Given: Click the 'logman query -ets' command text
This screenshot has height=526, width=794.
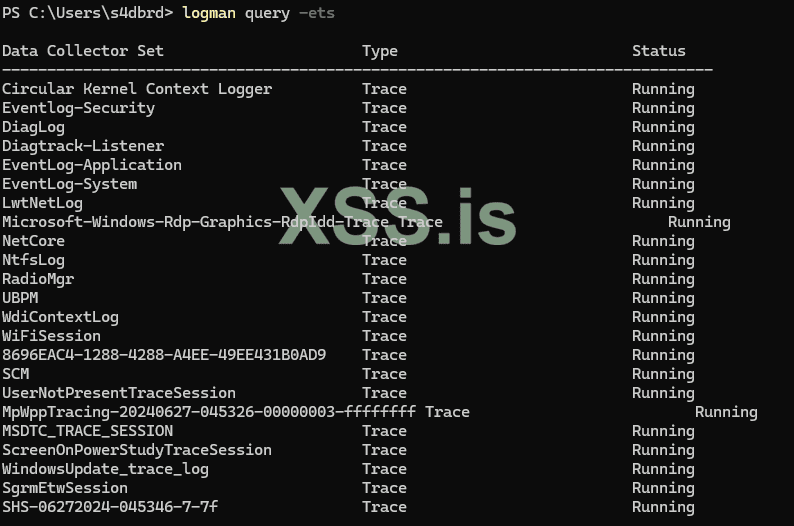Looking at the screenshot, I should (258, 13).
